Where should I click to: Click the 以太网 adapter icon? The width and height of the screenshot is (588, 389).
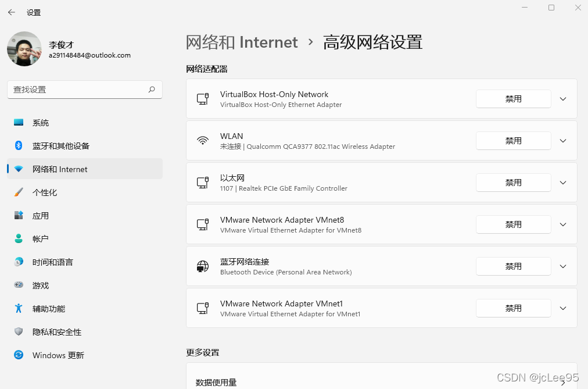pyautogui.click(x=203, y=183)
